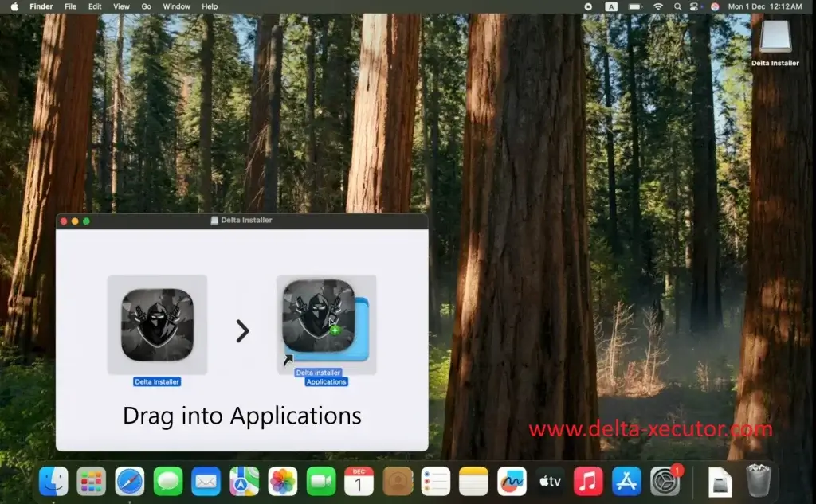
Task: Open Contacts app in the Dock
Action: click(x=398, y=481)
